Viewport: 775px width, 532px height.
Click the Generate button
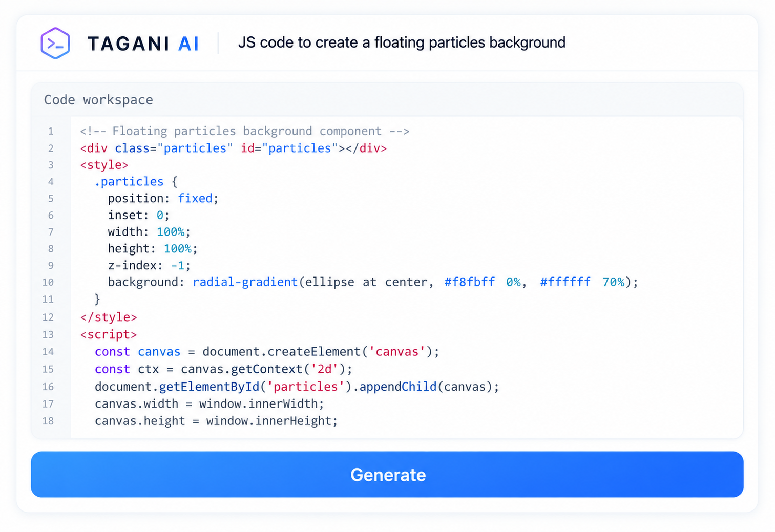pos(387,474)
